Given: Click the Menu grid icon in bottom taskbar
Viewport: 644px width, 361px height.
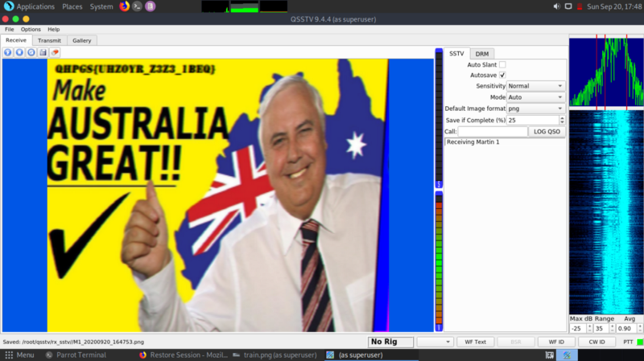Looking at the screenshot, I should [x=9, y=355].
